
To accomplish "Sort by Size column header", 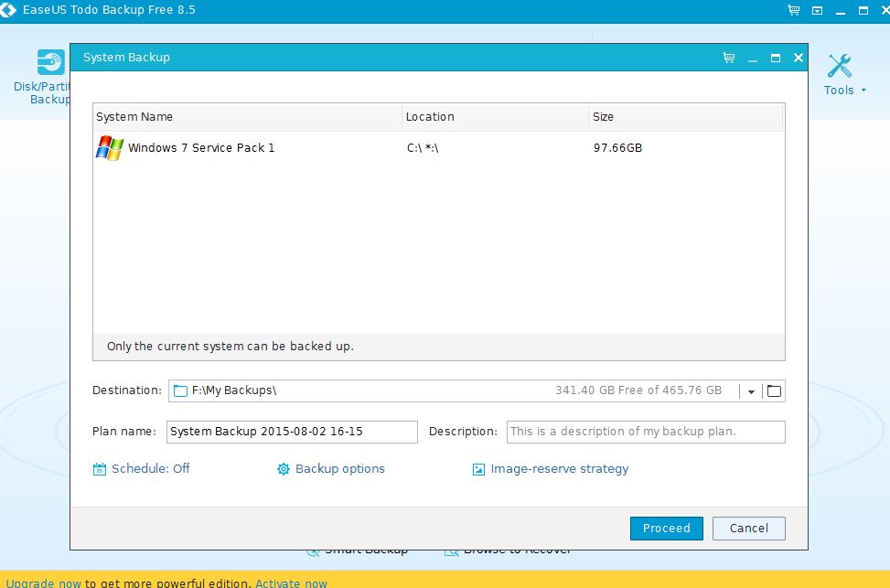I will click(686, 117).
